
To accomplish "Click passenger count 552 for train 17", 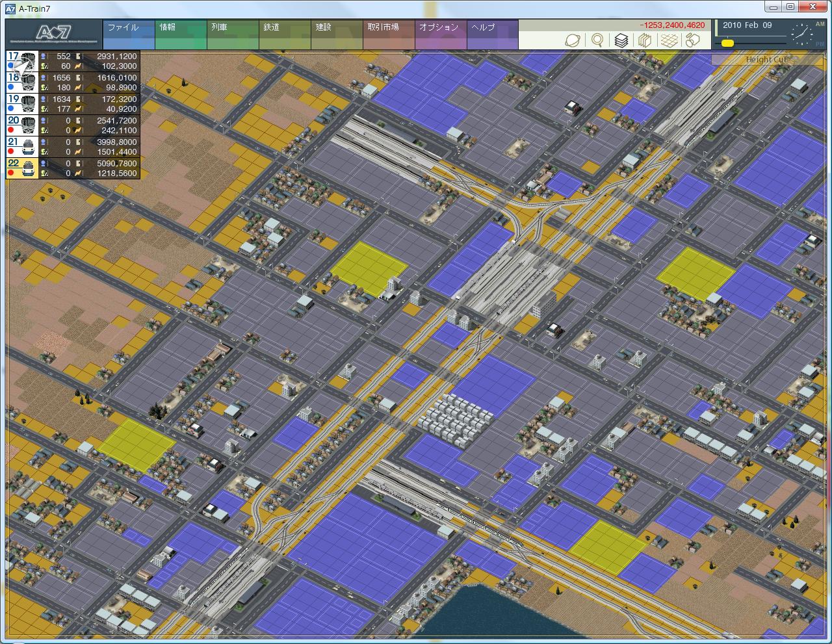I will [63, 57].
